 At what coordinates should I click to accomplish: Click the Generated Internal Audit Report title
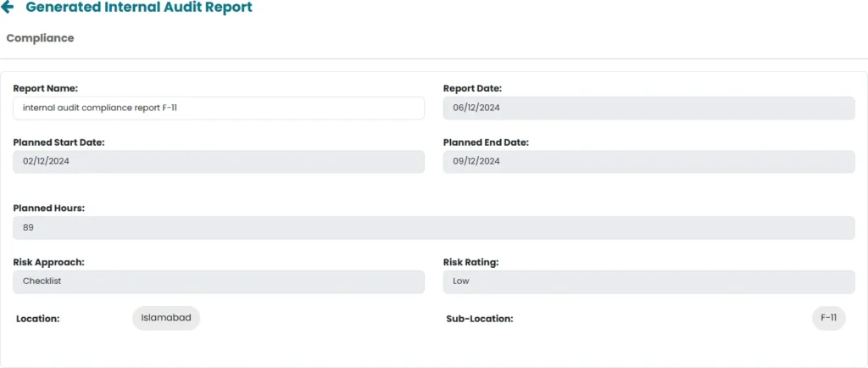coord(139,8)
